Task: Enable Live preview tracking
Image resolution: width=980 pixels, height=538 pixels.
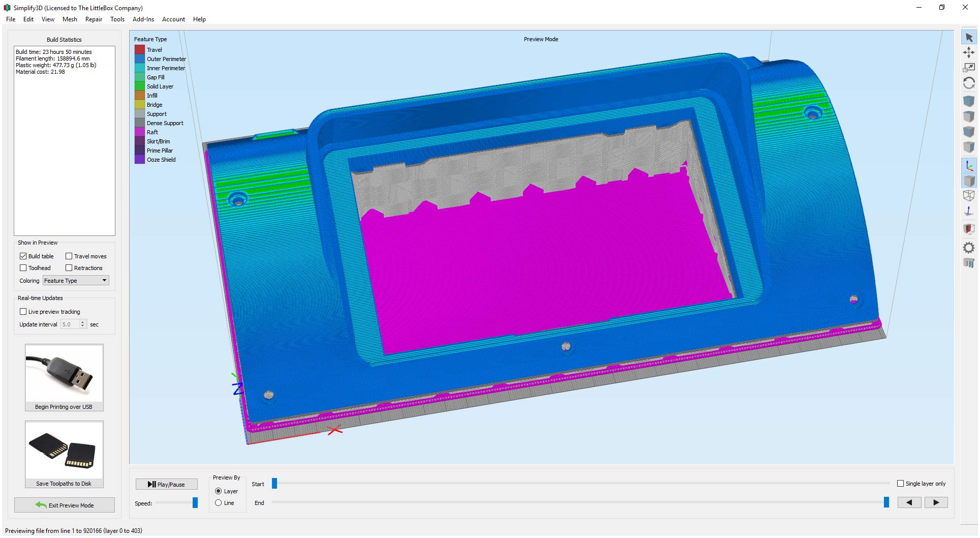Action: pos(23,312)
